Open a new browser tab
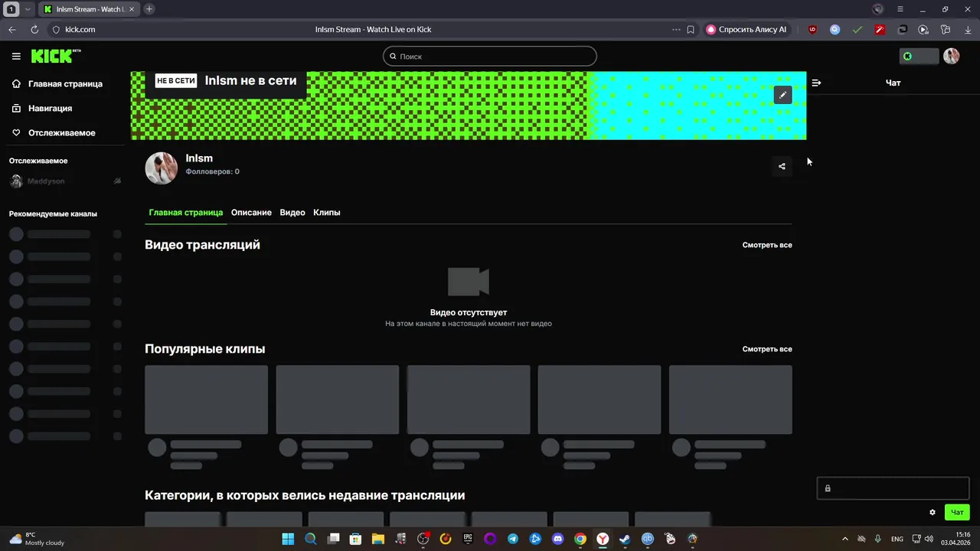The image size is (980, 551). 149,9
